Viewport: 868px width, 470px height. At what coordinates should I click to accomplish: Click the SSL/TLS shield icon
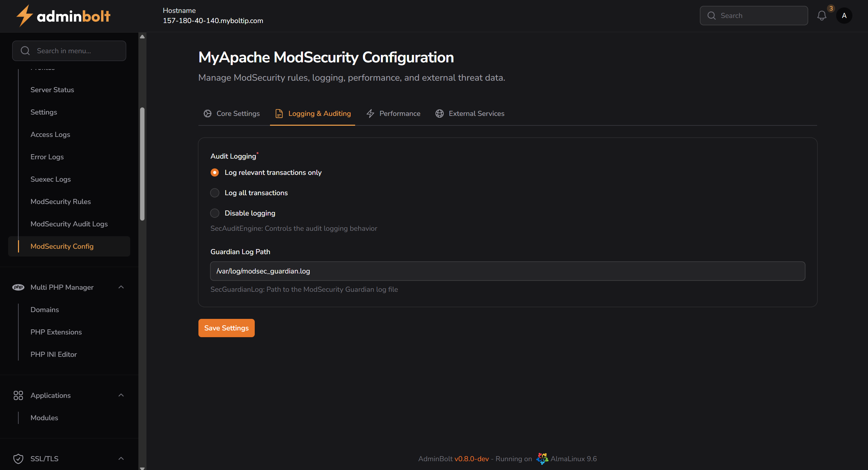point(18,459)
